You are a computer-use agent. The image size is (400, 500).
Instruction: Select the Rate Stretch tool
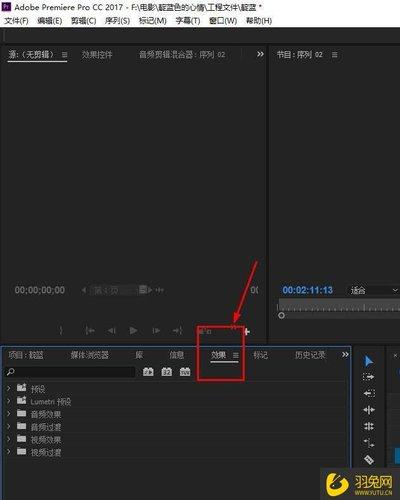(x=369, y=443)
